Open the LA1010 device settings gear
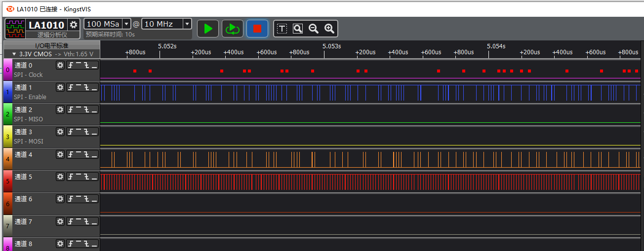This screenshot has width=644, height=251. click(74, 25)
